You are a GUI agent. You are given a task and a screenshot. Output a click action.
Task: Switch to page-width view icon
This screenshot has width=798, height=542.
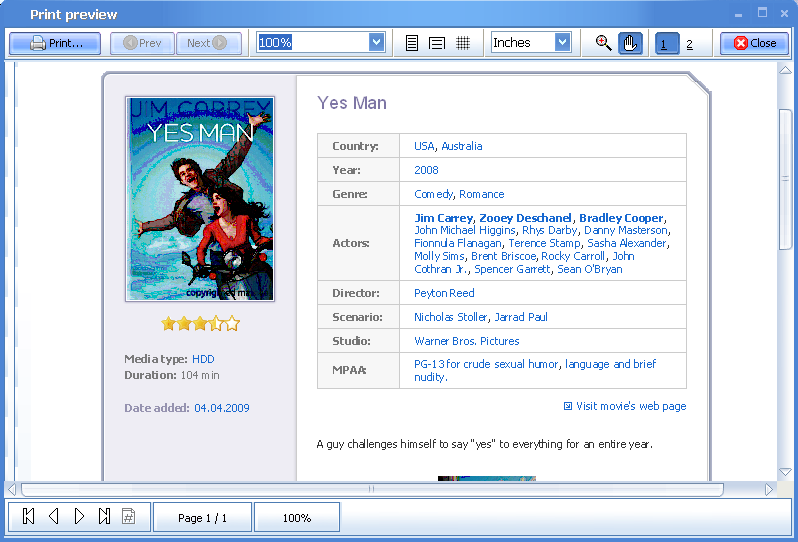click(x=437, y=43)
